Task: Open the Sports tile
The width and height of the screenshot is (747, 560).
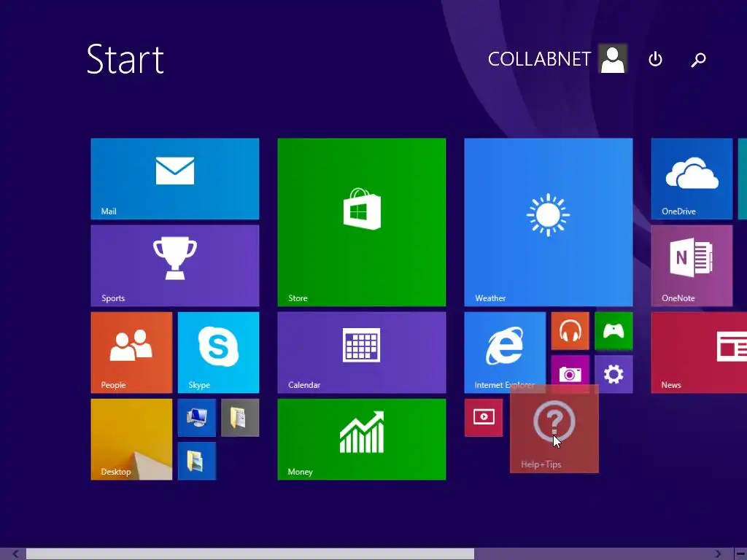Action: click(175, 265)
